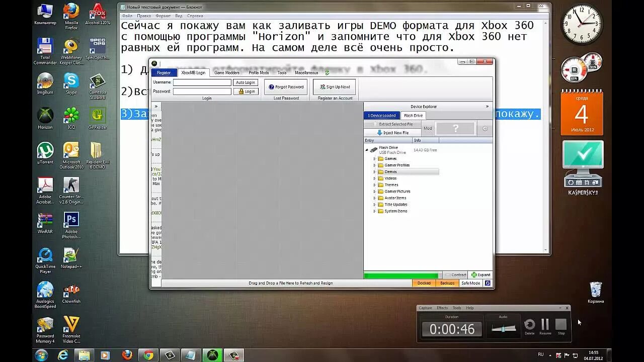Image resolution: width=644 pixels, height=362 pixels.
Task: Select the System Items folder
Action: [395, 211]
